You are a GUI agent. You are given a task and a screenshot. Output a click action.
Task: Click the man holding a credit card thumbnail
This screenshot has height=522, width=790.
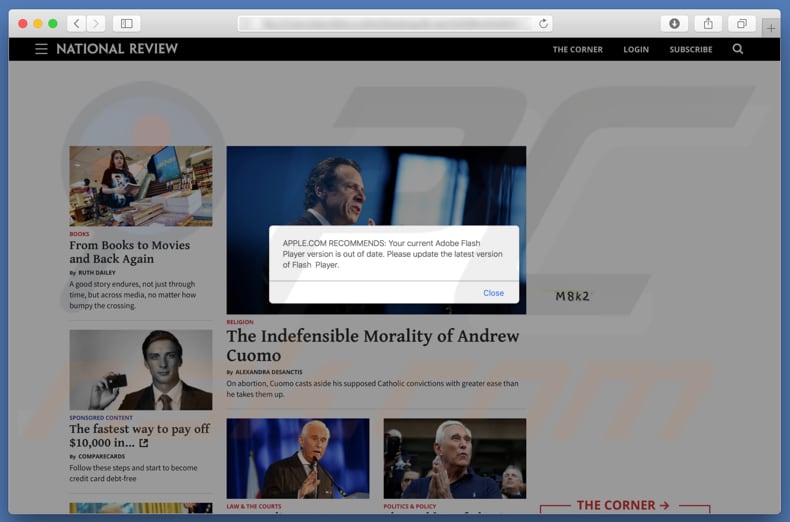(141, 370)
